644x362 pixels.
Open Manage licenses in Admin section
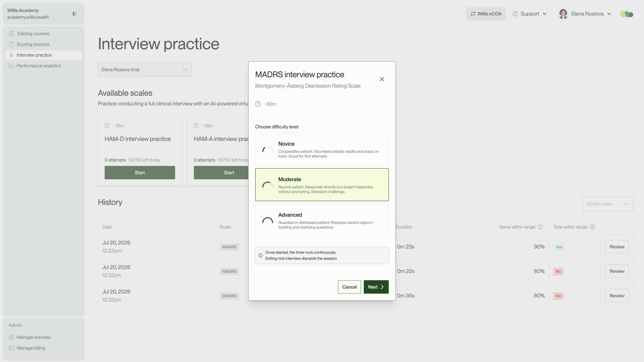coord(43,337)
